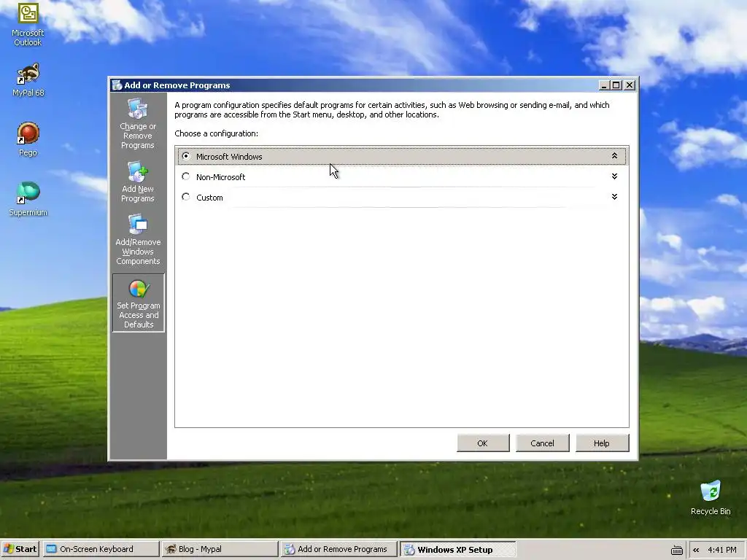
Task: Select the Custom configuration radio button
Action: (x=186, y=197)
